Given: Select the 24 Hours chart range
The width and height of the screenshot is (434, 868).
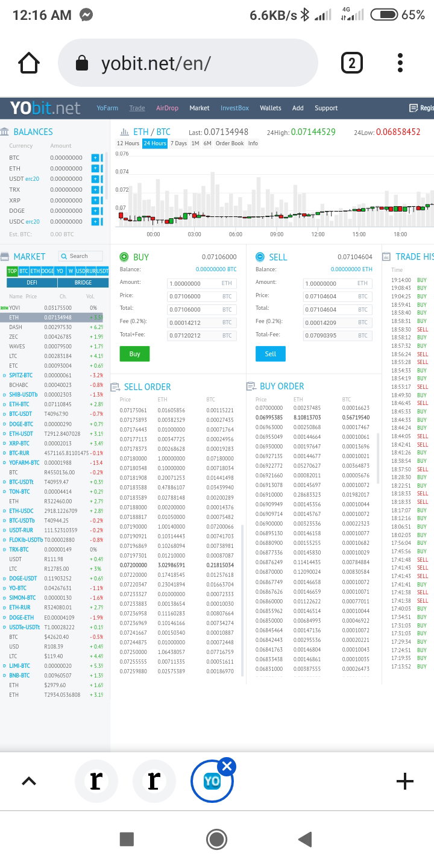Looking at the screenshot, I should point(155,143).
